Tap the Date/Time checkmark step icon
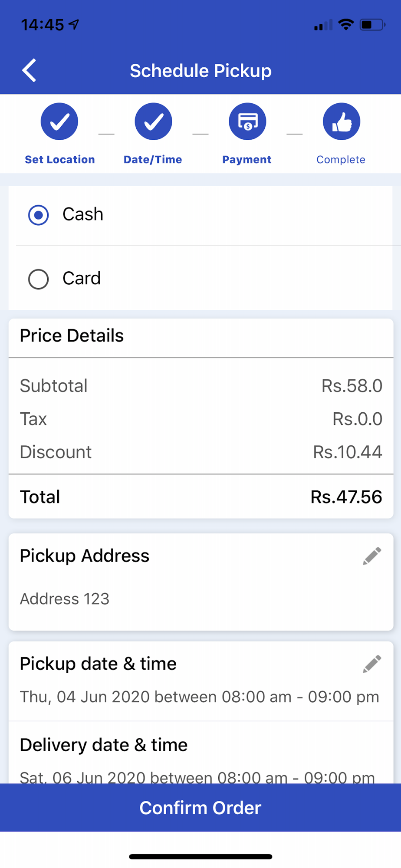401x868 pixels. tap(153, 122)
